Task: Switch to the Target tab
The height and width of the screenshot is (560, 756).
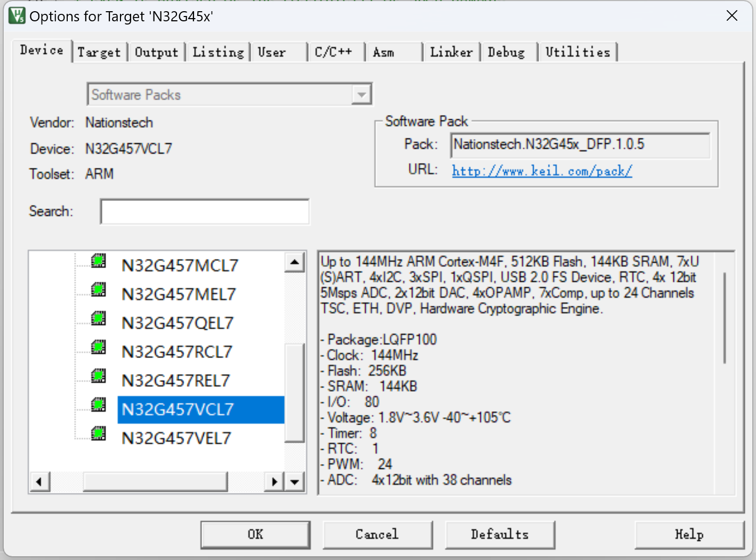Action: (x=99, y=52)
